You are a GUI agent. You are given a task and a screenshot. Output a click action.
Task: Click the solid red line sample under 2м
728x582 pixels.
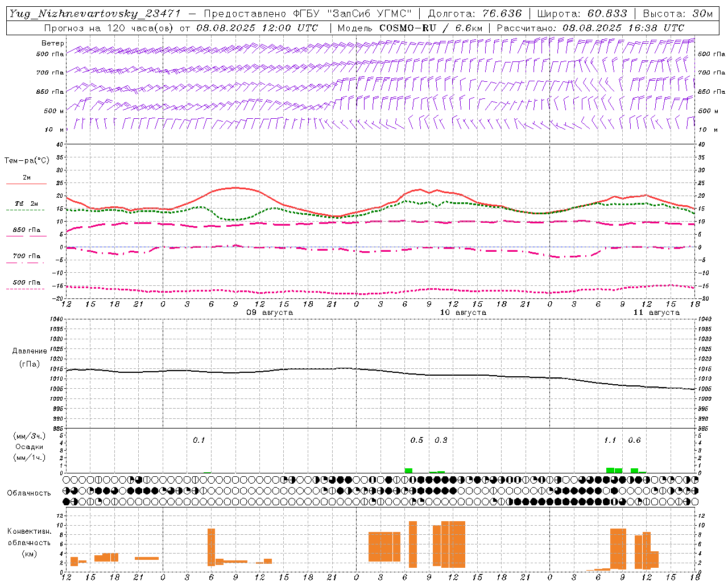coord(26,184)
